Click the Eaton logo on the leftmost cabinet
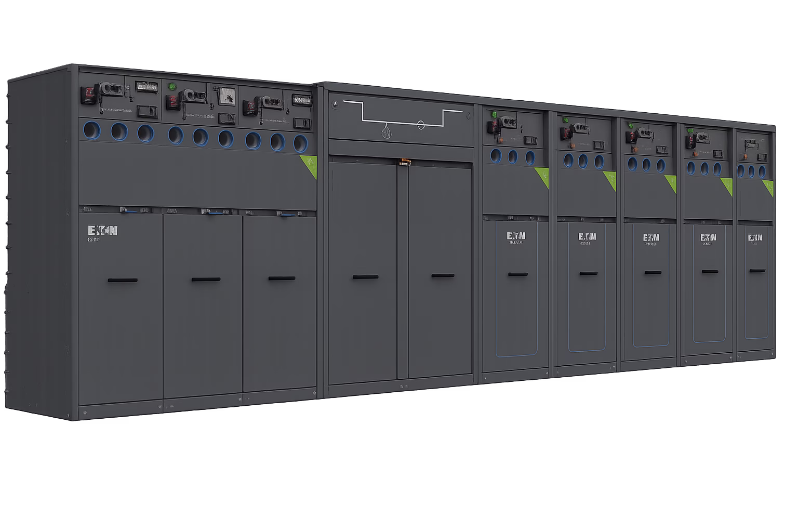This screenshot has height=532, width=798. pos(103,230)
